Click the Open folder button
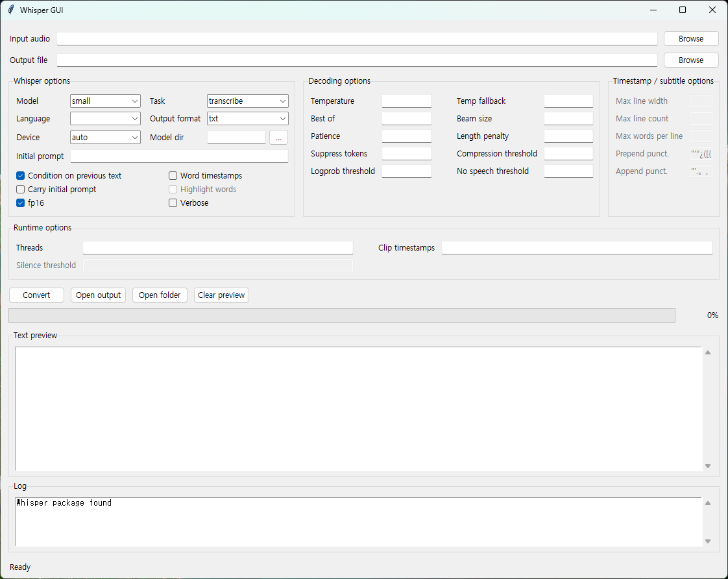The image size is (728, 579). pyautogui.click(x=160, y=295)
